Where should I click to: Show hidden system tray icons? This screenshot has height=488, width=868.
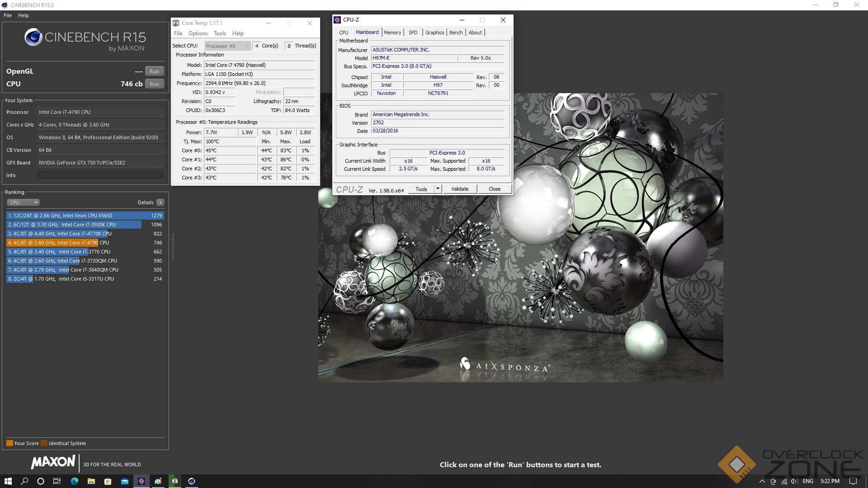click(762, 481)
